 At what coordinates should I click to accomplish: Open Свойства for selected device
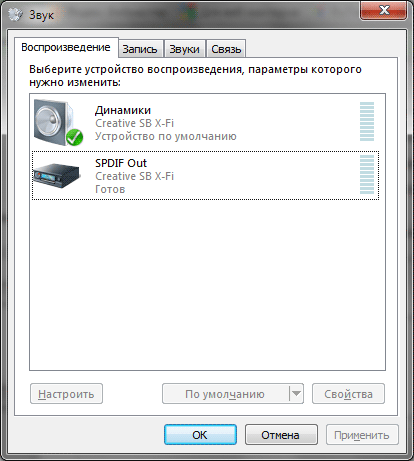[x=348, y=394]
